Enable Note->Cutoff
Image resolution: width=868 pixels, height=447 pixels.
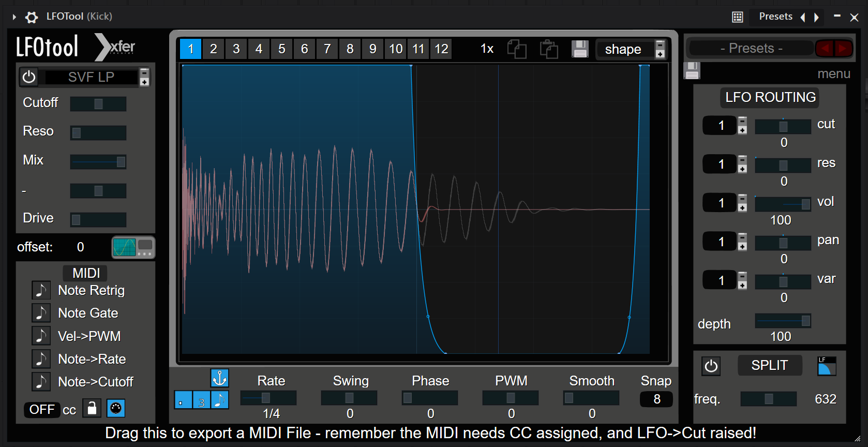tap(41, 381)
